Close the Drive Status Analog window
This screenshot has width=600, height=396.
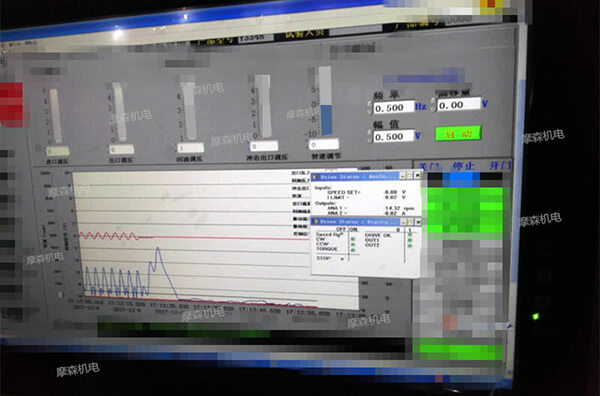pos(417,175)
